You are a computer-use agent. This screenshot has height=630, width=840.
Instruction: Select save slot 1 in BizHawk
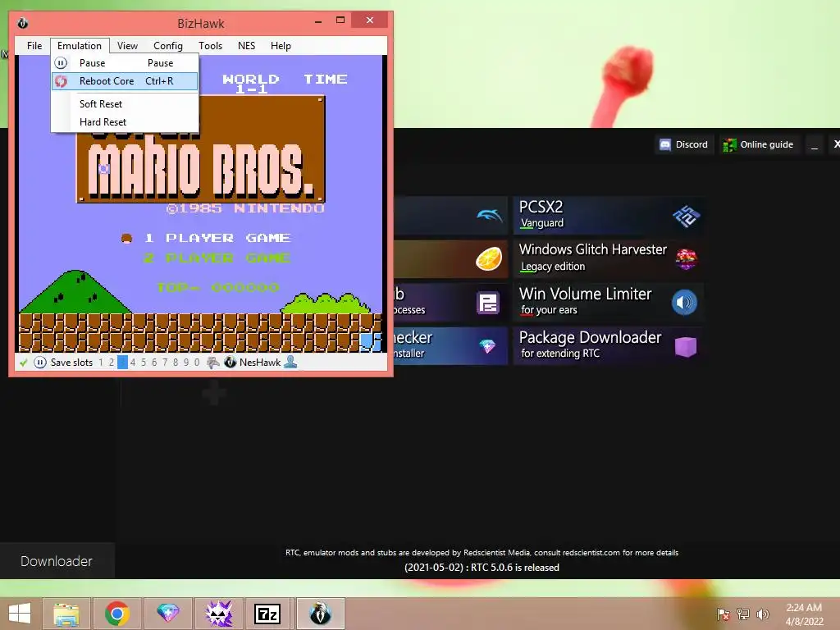101,363
